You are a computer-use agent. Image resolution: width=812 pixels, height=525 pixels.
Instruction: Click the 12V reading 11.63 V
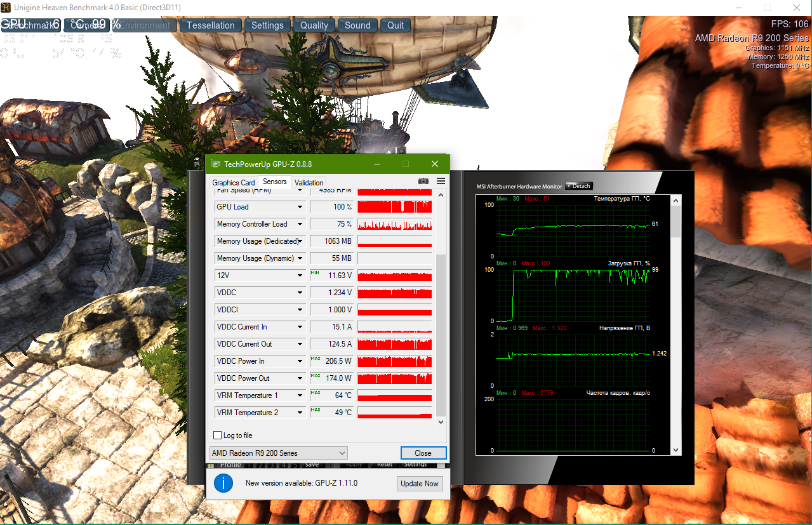point(331,276)
